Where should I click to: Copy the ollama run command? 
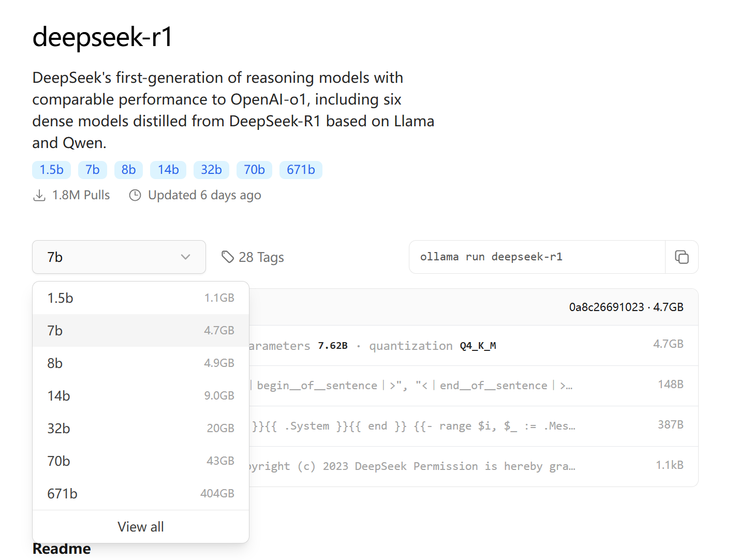[x=682, y=257]
